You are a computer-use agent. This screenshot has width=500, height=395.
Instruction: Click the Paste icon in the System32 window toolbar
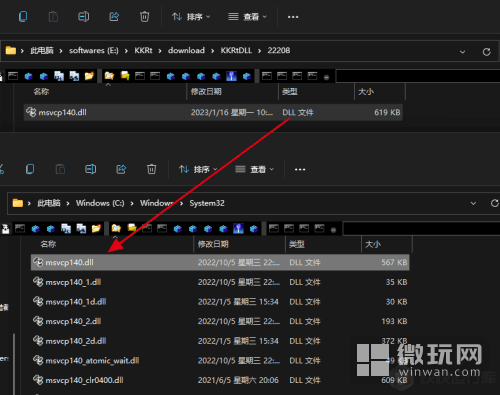(60, 169)
